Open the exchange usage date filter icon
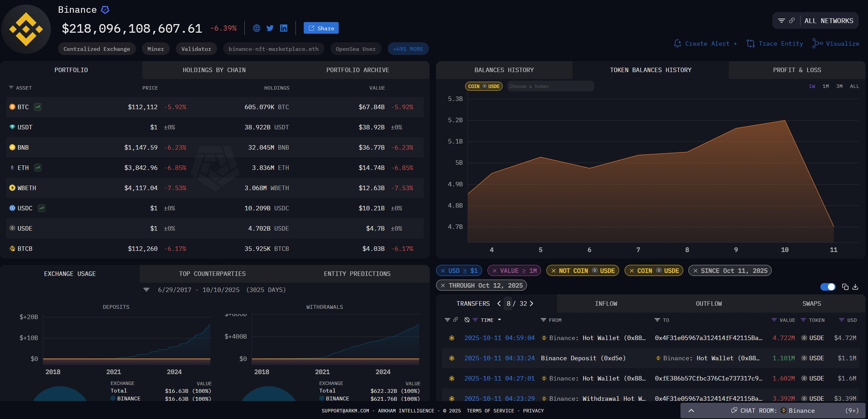 [146, 290]
